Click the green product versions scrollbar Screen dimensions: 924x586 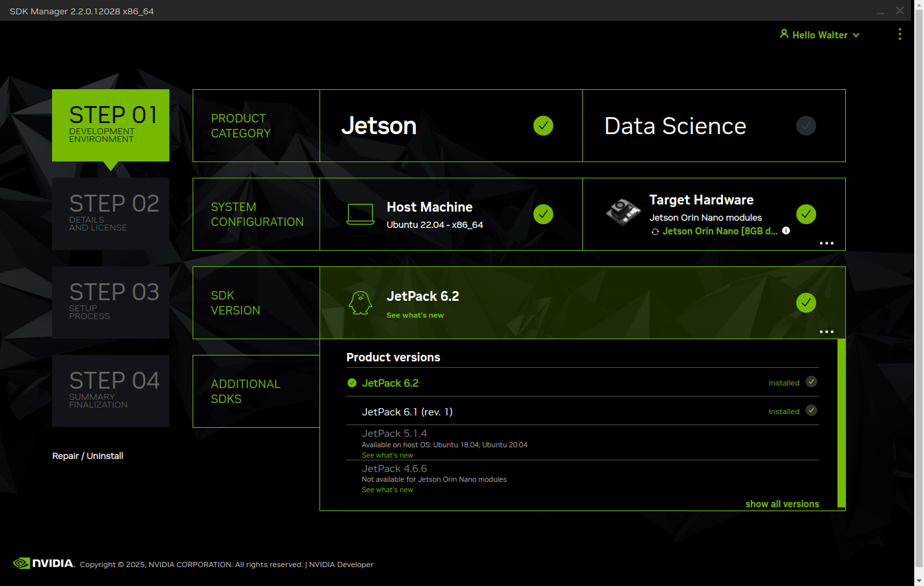[x=841, y=423]
